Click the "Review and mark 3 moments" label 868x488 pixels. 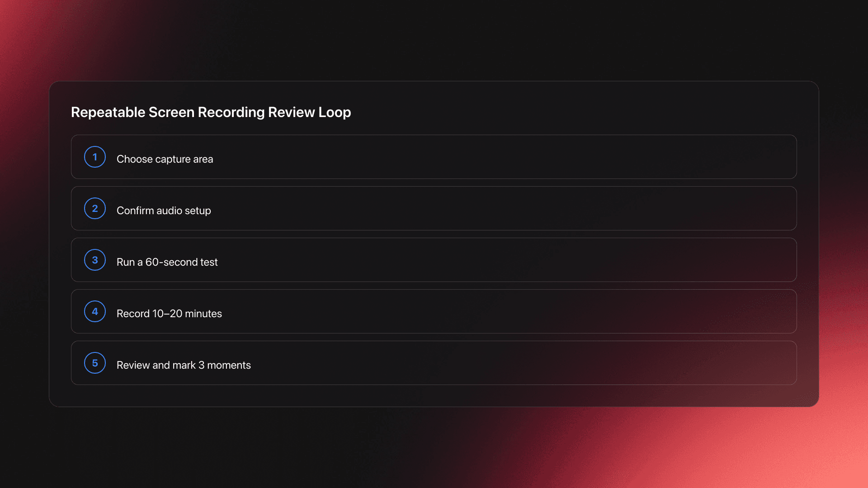184,365
